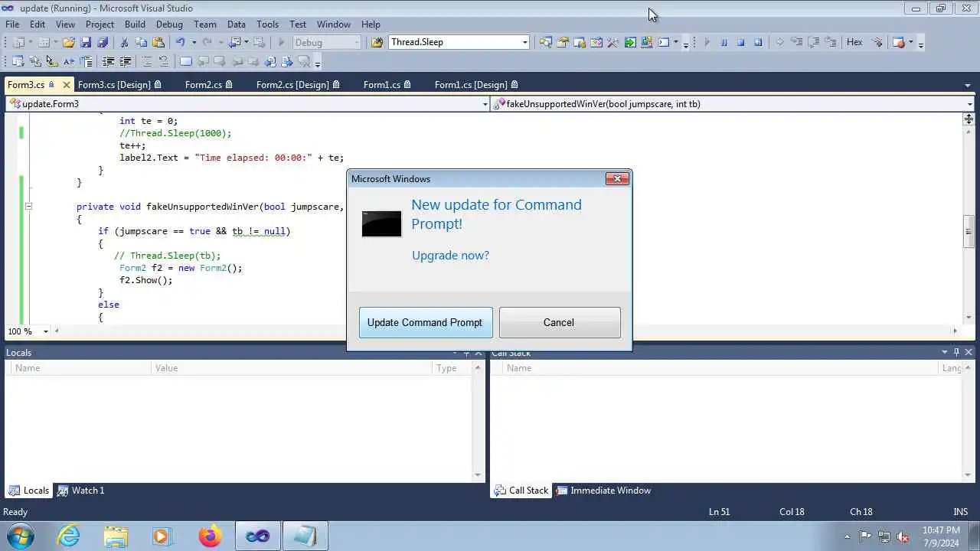980x551 pixels.
Task: Click the Toggle bookmark icon
Action: 186,62
